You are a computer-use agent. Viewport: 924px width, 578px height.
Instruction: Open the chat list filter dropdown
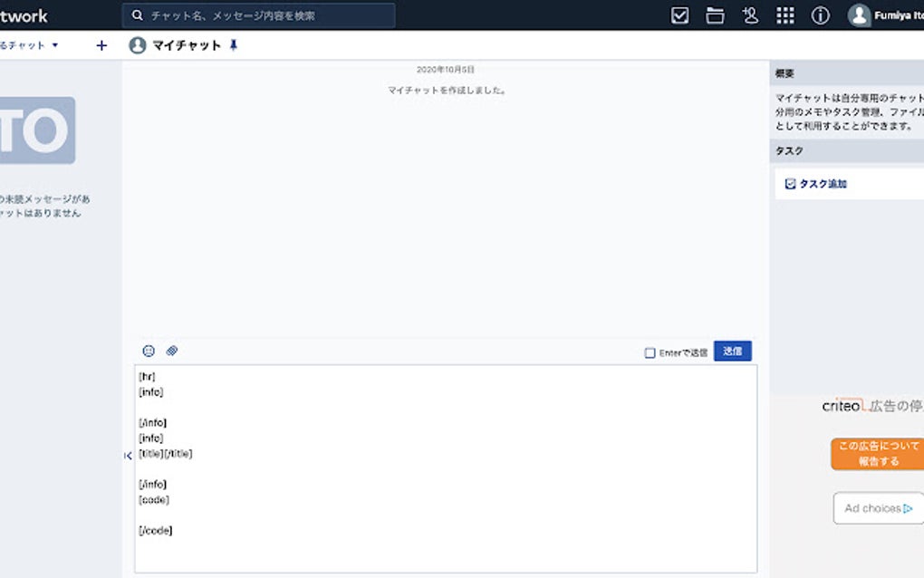54,44
